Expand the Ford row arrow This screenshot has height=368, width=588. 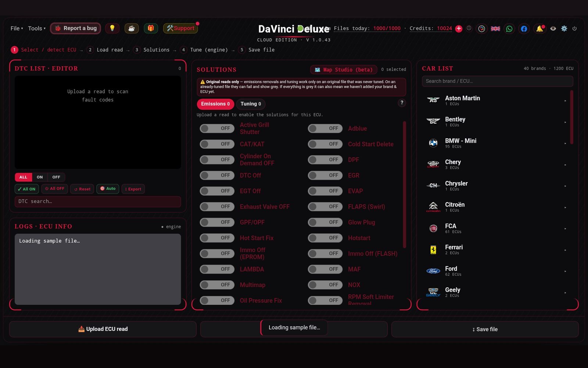tap(565, 271)
